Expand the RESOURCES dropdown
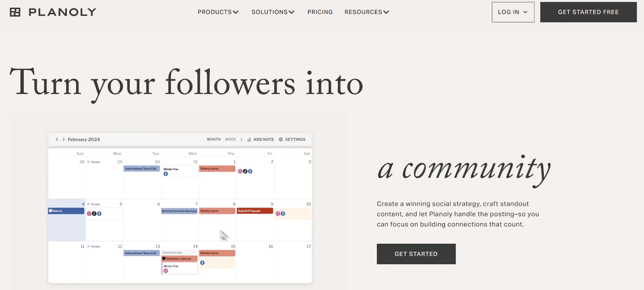This screenshot has width=644, height=290. coord(366,12)
